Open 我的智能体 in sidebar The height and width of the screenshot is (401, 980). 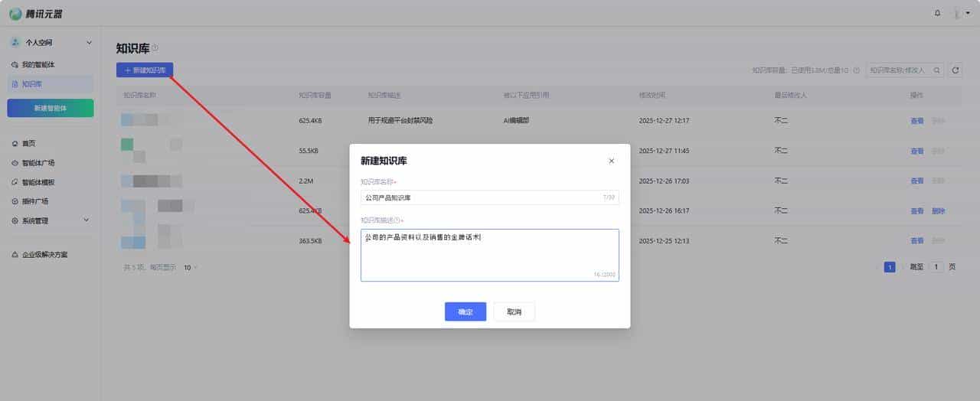coord(38,65)
